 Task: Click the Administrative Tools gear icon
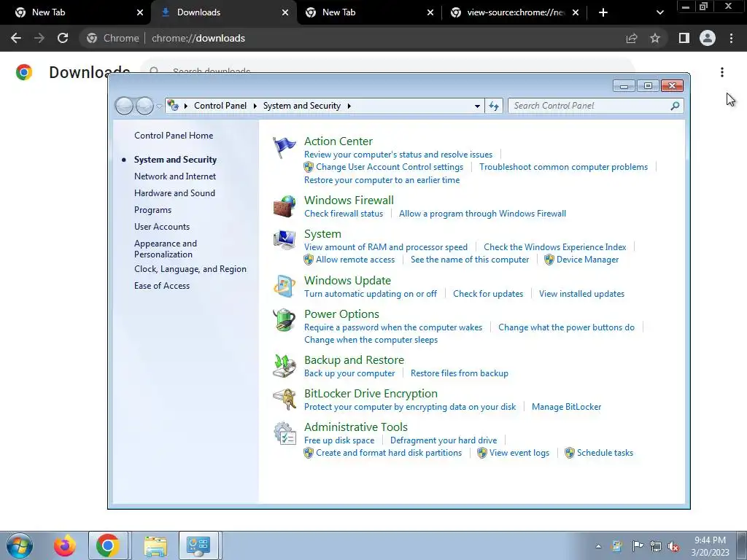click(285, 432)
